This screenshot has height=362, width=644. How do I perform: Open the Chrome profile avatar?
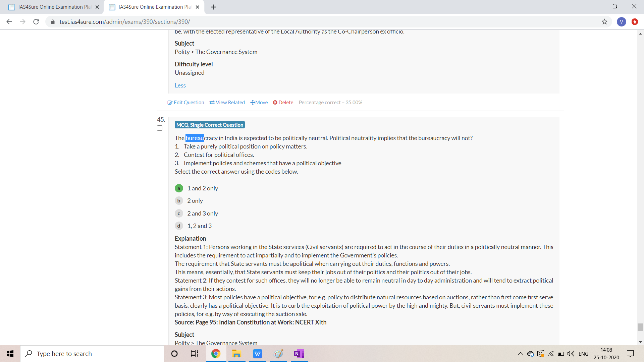[621, 22]
